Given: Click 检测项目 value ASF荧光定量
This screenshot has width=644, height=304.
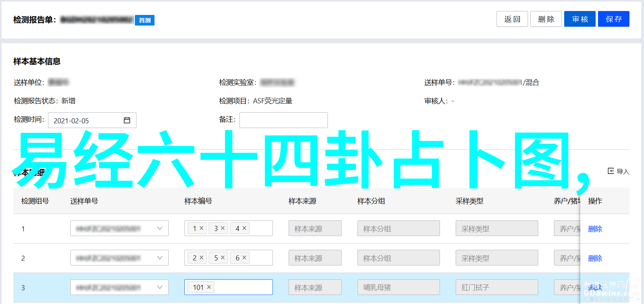Looking at the screenshot, I should click(x=272, y=101).
